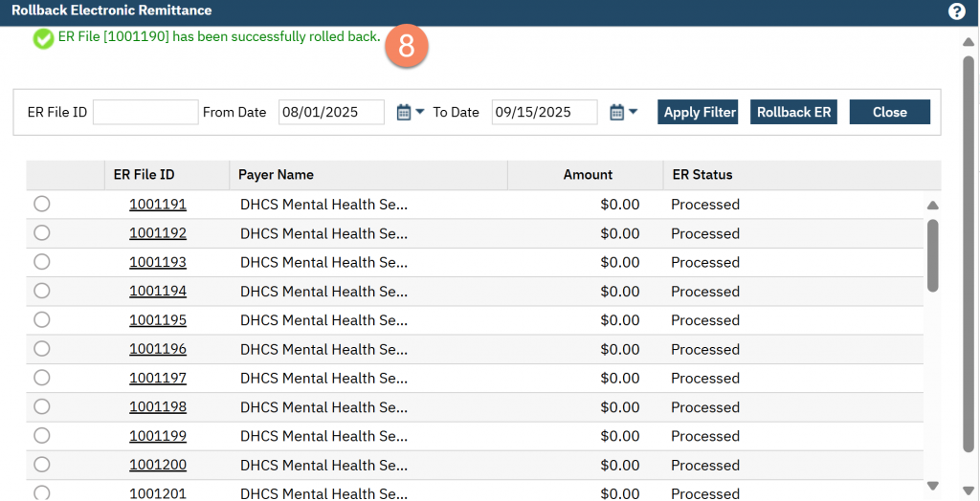Close the Rollback Electronic Remittance dialog
The image size is (980, 501).
(889, 112)
